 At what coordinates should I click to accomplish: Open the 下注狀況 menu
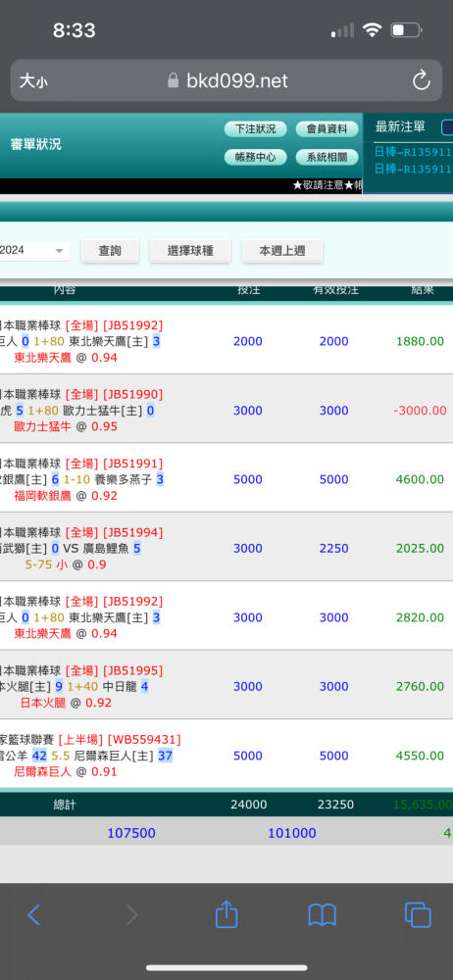click(255, 129)
